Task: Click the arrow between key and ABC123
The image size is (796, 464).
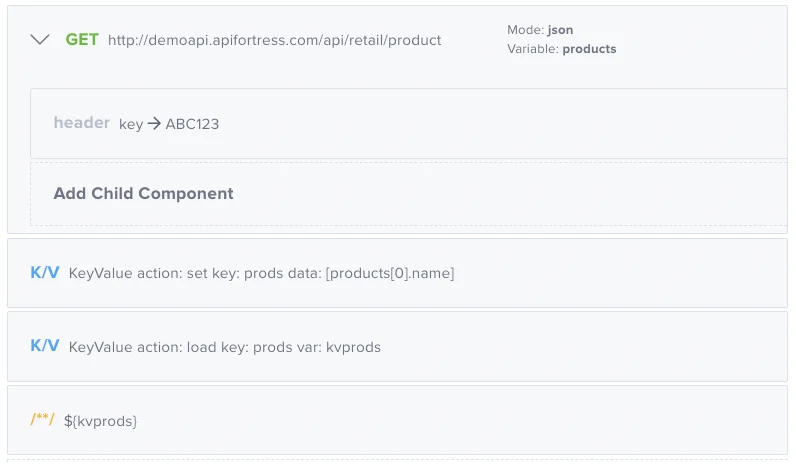Action: click(x=154, y=124)
